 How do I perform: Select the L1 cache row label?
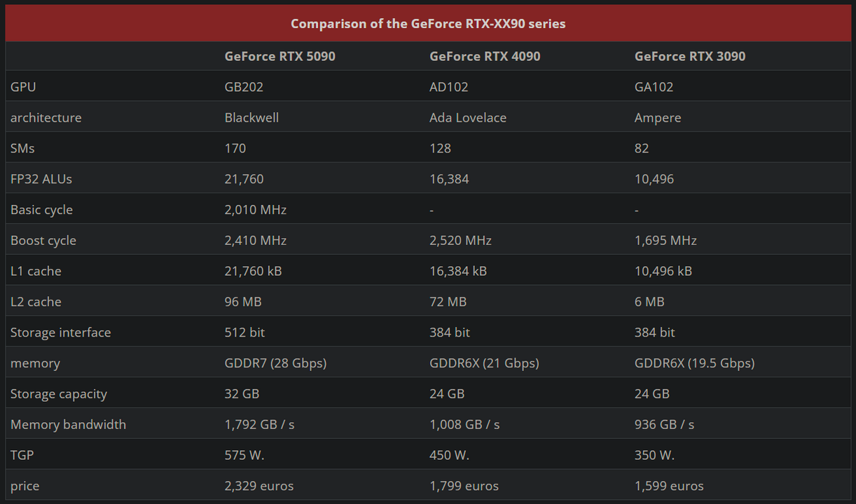coord(36,271)
